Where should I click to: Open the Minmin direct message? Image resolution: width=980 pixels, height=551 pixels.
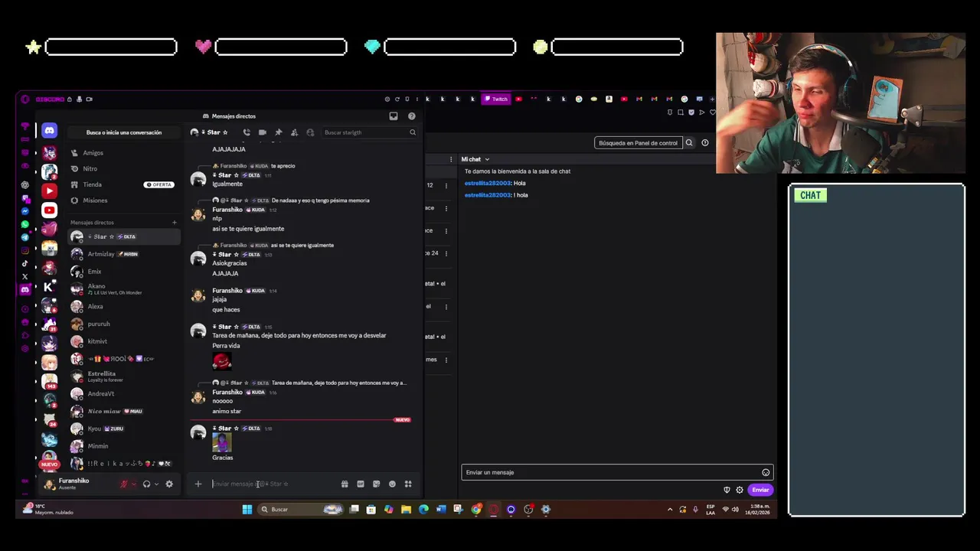pos(124,446)
